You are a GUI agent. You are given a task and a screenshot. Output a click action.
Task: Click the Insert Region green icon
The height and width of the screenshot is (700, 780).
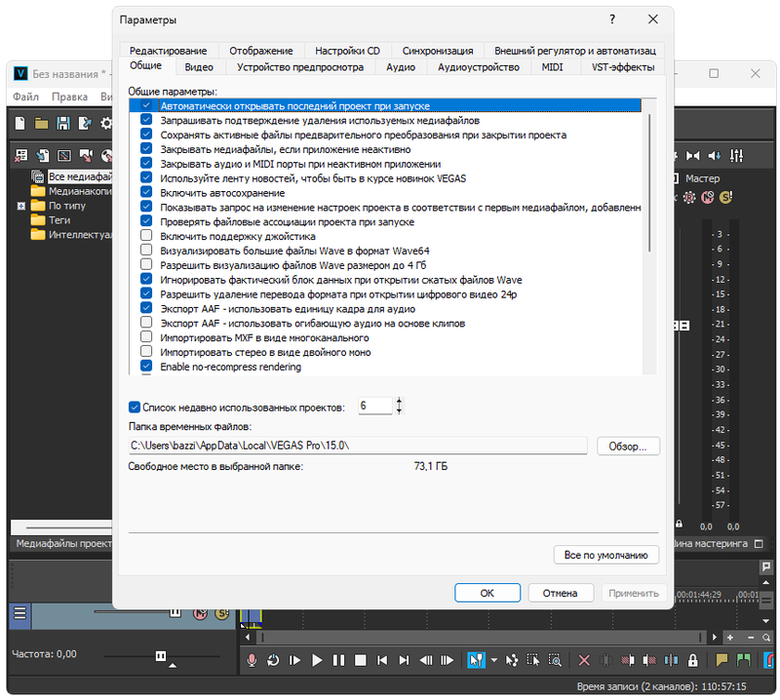coord(744,660)
